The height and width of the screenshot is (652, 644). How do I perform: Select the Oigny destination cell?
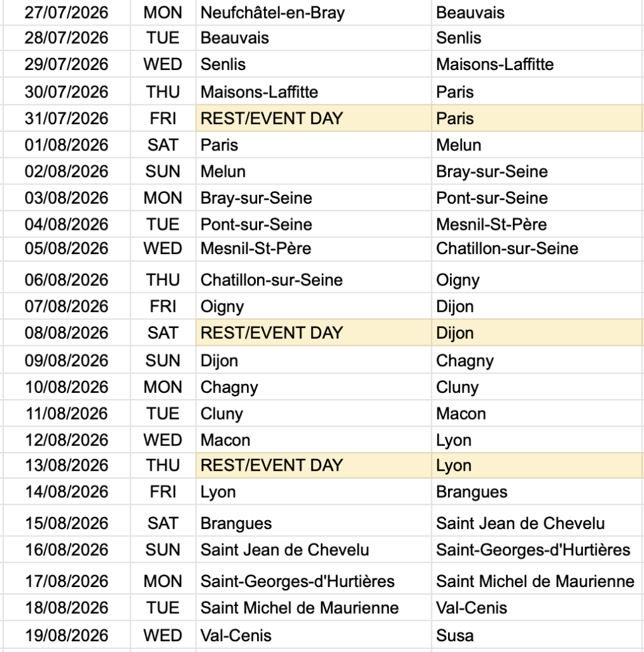[x=538, y=280]
